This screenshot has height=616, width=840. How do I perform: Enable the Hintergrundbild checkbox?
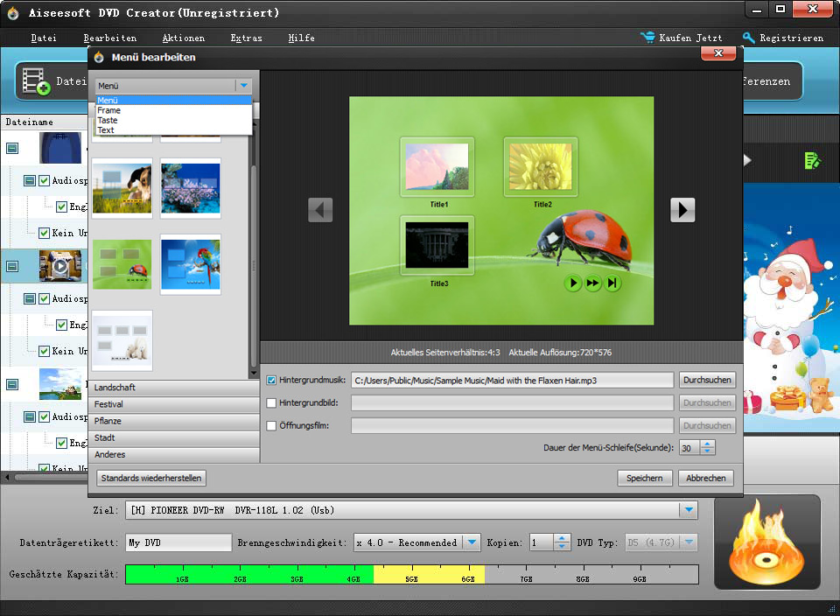pos(270,402)
